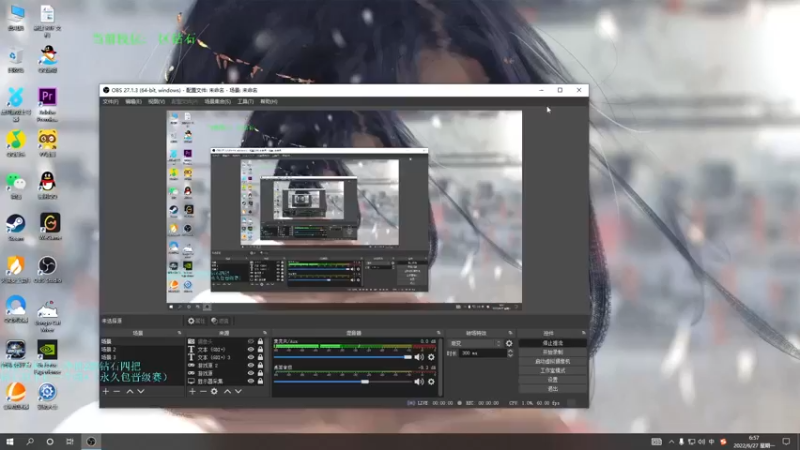800x450 pixels.
Task: Click the 开始录制 start recording button
Action: point(553,353)
